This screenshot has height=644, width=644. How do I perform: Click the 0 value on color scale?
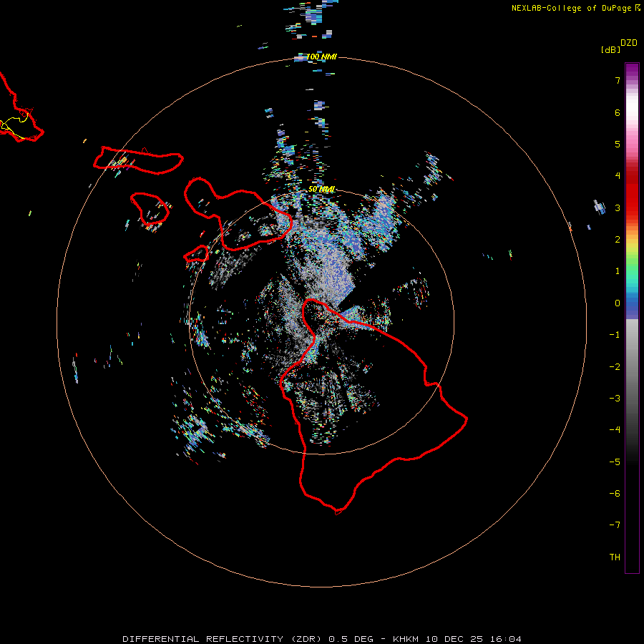(618, 303)
